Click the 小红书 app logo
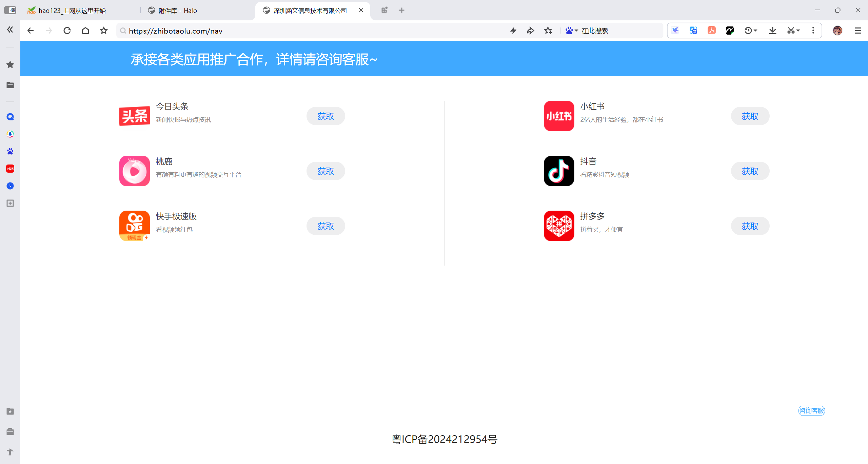868x464 pixels. [559, 116]
